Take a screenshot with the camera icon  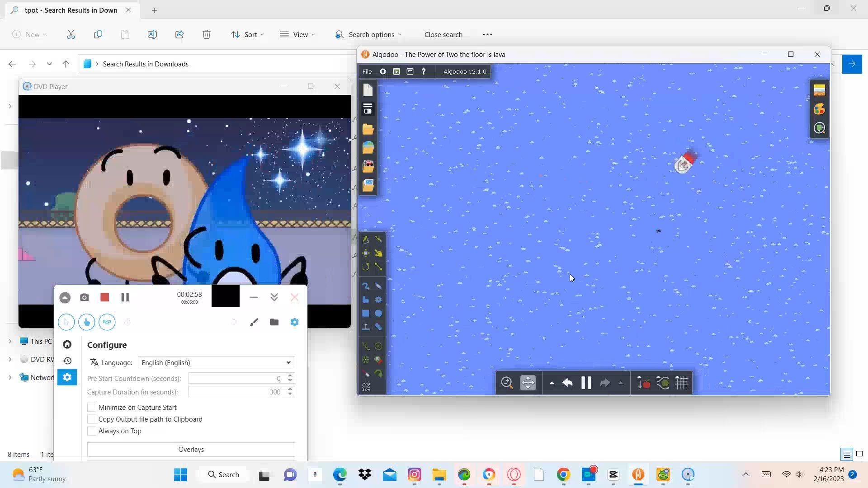pos(84,297)
